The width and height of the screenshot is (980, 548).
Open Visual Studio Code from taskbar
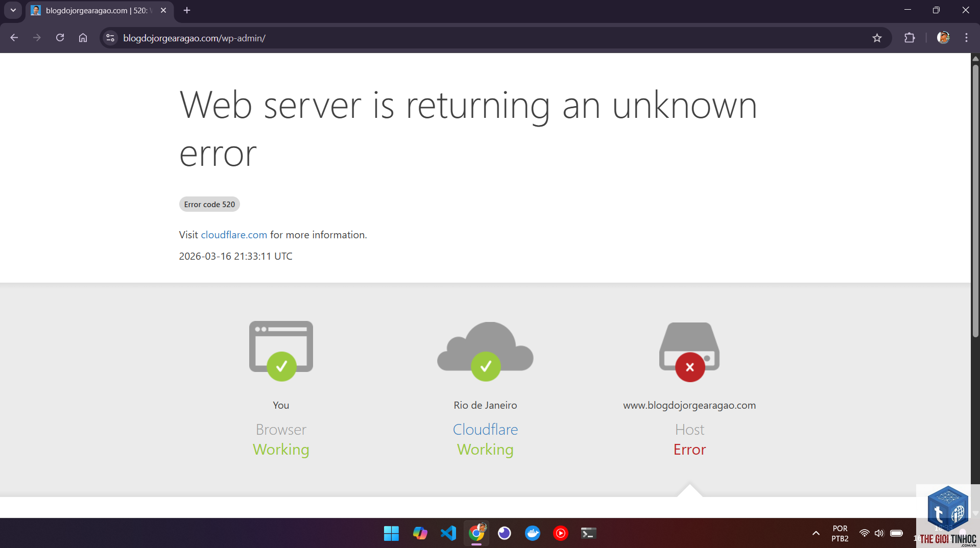point(448,533)
